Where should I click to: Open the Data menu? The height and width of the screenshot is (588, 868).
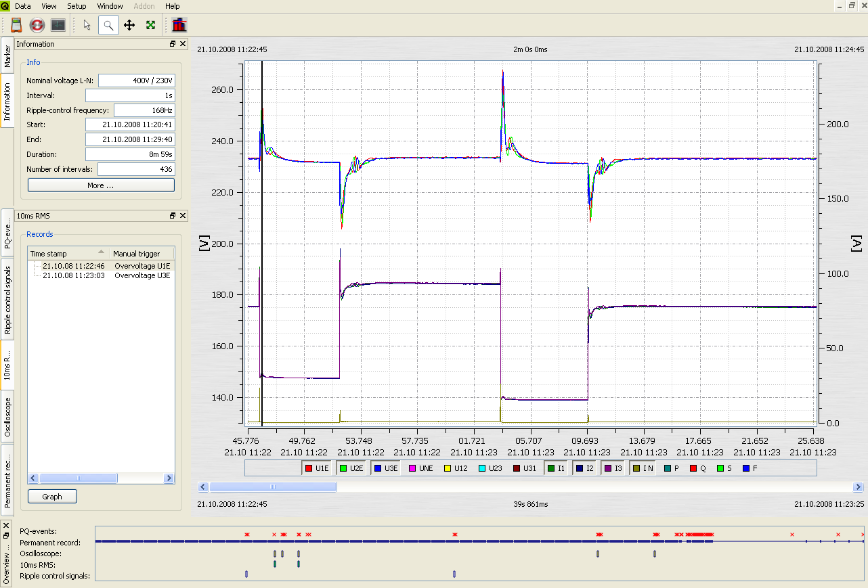(22, 6)
